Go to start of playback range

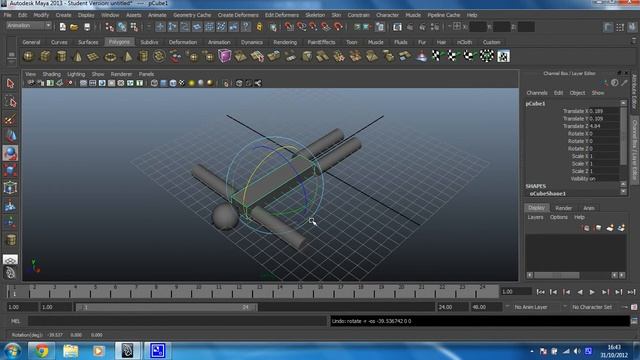540,292
